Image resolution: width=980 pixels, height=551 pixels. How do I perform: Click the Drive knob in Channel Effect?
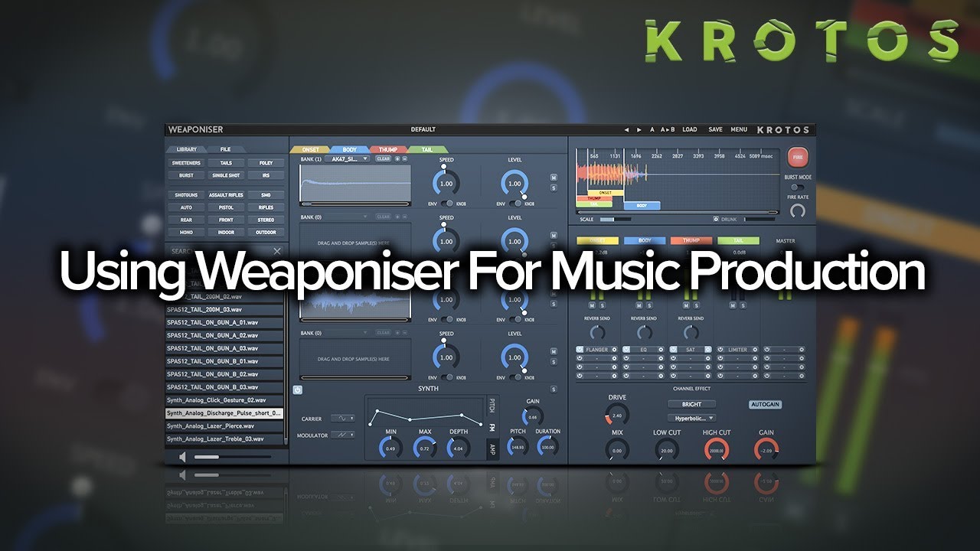click(x=617, y=414)
